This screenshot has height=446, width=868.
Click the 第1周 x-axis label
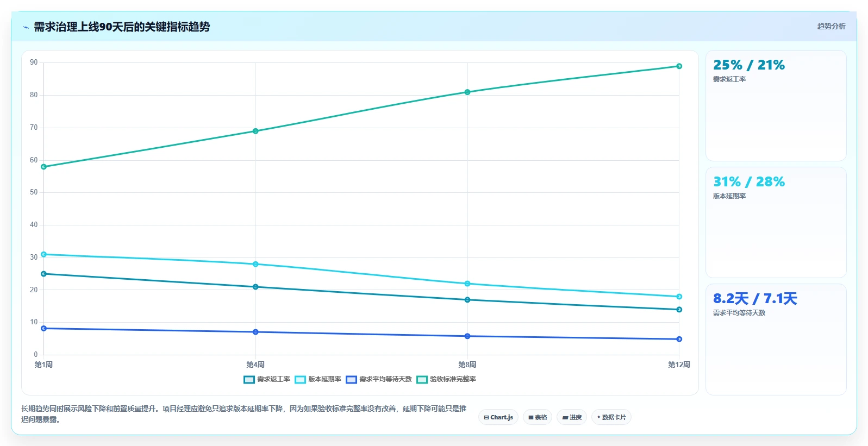pyautogui.click(x=44, y=365)
